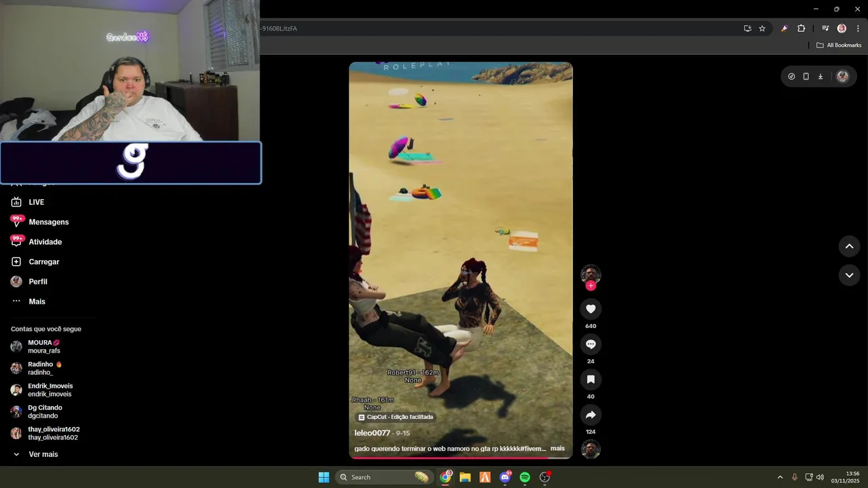This screenshot has width=868, height=488.
Task: Show hidden system tray icons
Action: 780,477
